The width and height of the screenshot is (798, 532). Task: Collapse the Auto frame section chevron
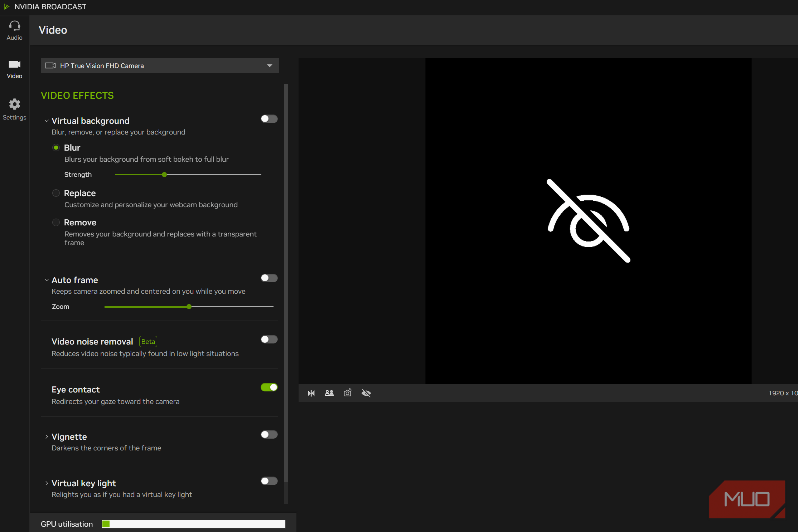[47, 280]
